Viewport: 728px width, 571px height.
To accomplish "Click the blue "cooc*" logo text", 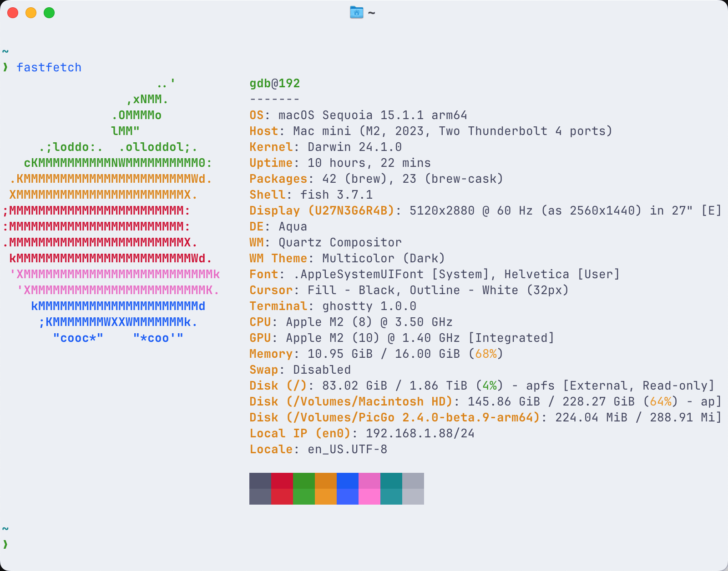I will [78, 338].
